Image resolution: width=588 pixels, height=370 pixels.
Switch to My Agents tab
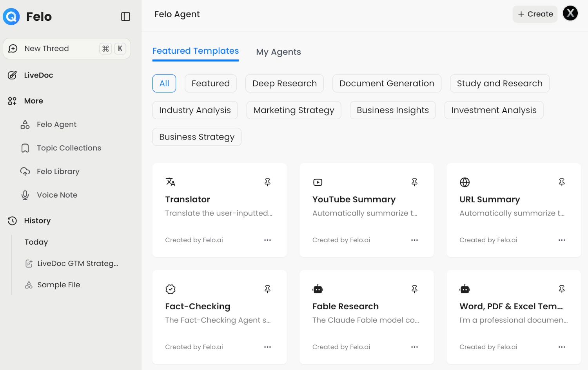[x=279, y=52]
